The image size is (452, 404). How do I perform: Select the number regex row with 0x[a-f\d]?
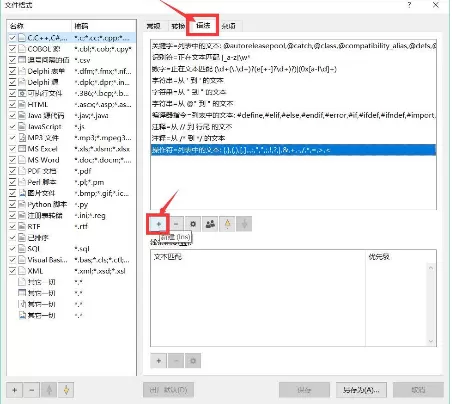click(293, 69)
